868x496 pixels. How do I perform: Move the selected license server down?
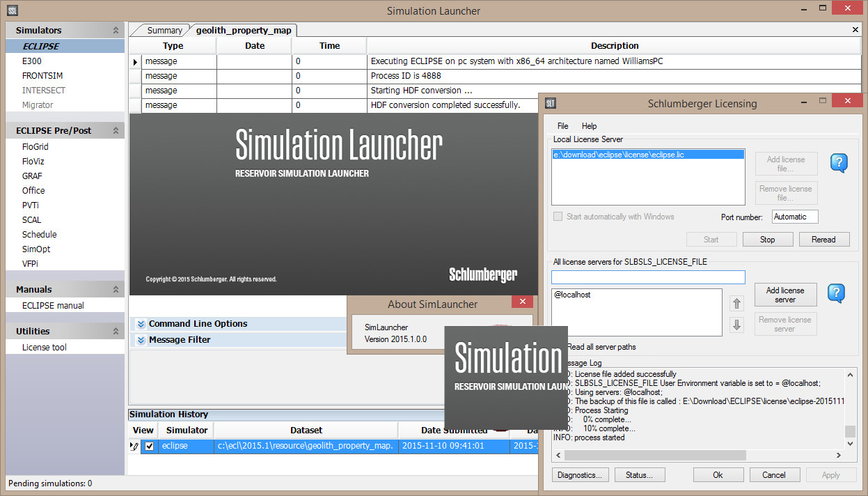click(736, 324)
